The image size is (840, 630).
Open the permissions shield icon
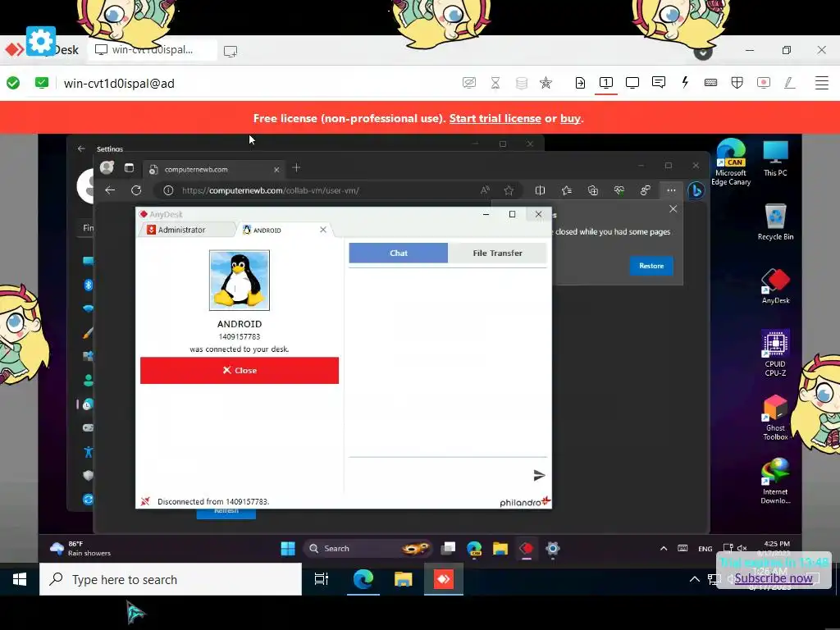(x=737, y=83)
